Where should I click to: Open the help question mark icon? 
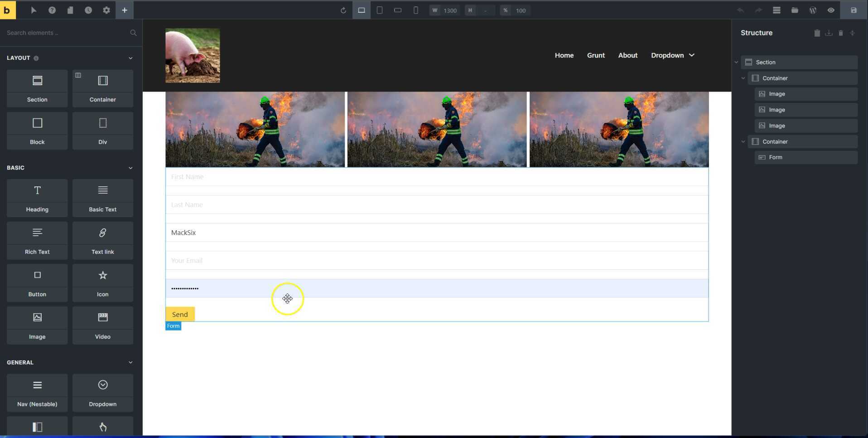click(x=52, y=10)
